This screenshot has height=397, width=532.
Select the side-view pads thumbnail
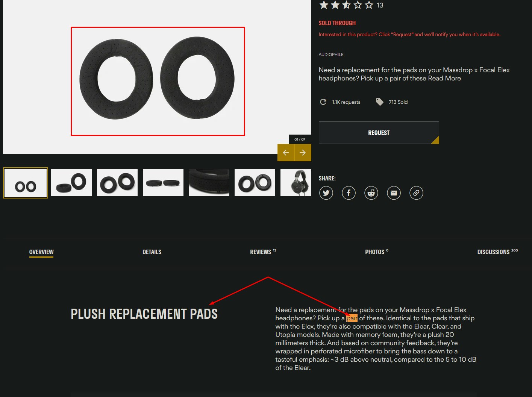[x=163, y=183]
